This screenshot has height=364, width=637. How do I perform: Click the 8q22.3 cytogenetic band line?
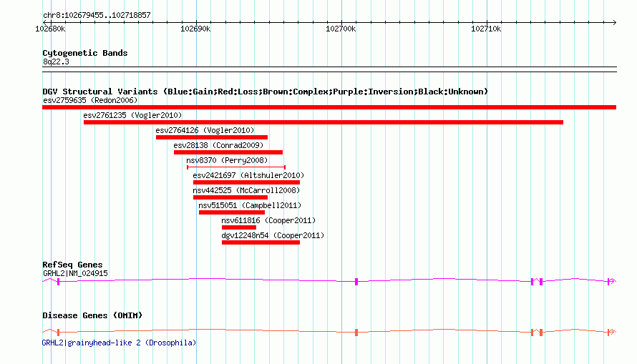click(x=329, y=69)
